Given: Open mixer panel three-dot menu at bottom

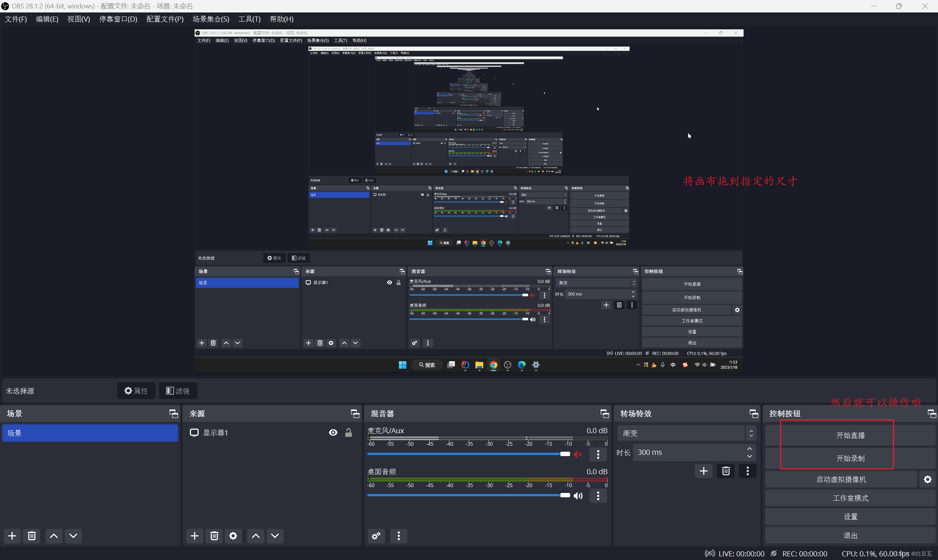Looking at the screenshot, I should [398, 536].
